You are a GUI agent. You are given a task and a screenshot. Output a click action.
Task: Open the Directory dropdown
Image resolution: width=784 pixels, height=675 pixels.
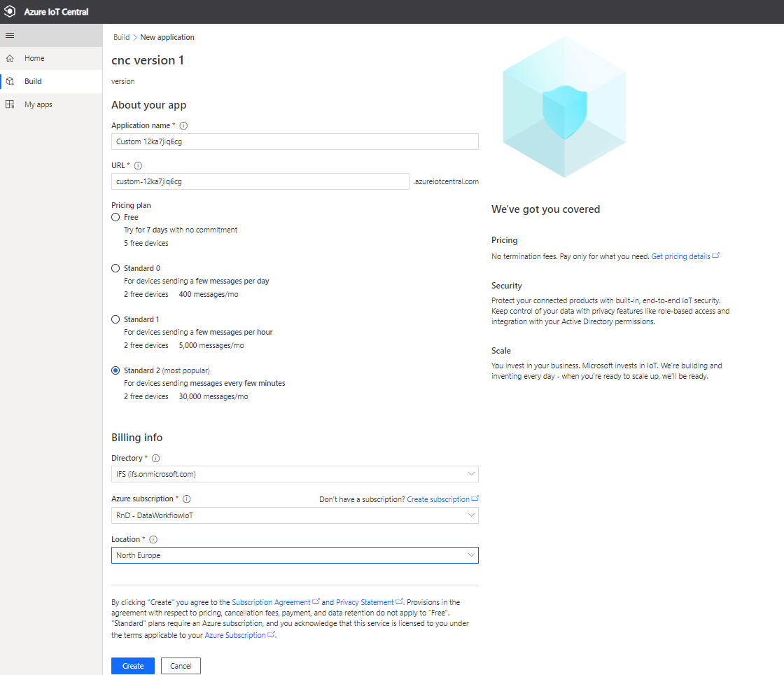pyautogui.click(x=295, y=474)
